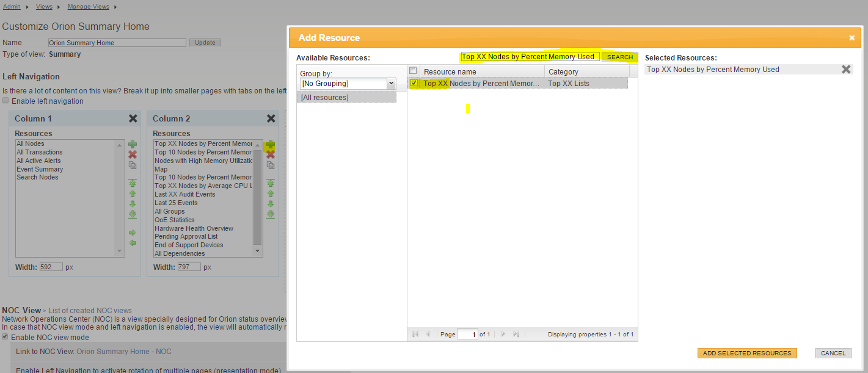This screenshot has width=868, height=373.
Task: Remove Top XX Nodes from Selected Resources
Action: 846,70
